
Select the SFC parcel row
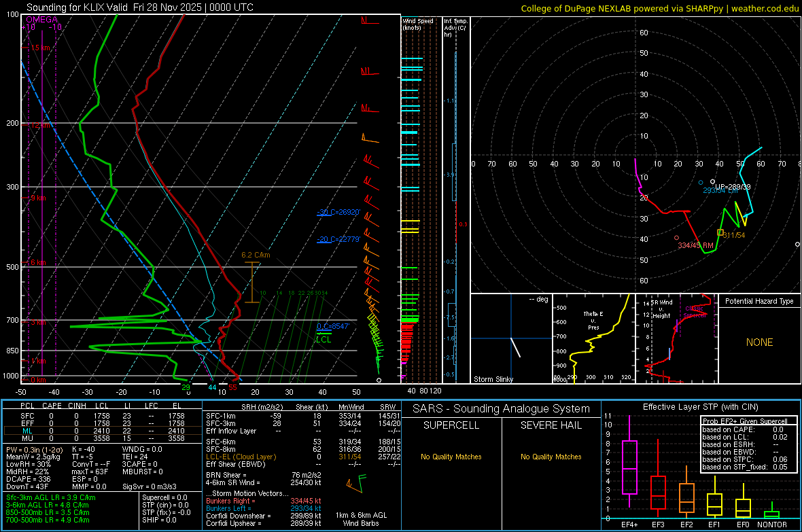(x=103, y=416)
